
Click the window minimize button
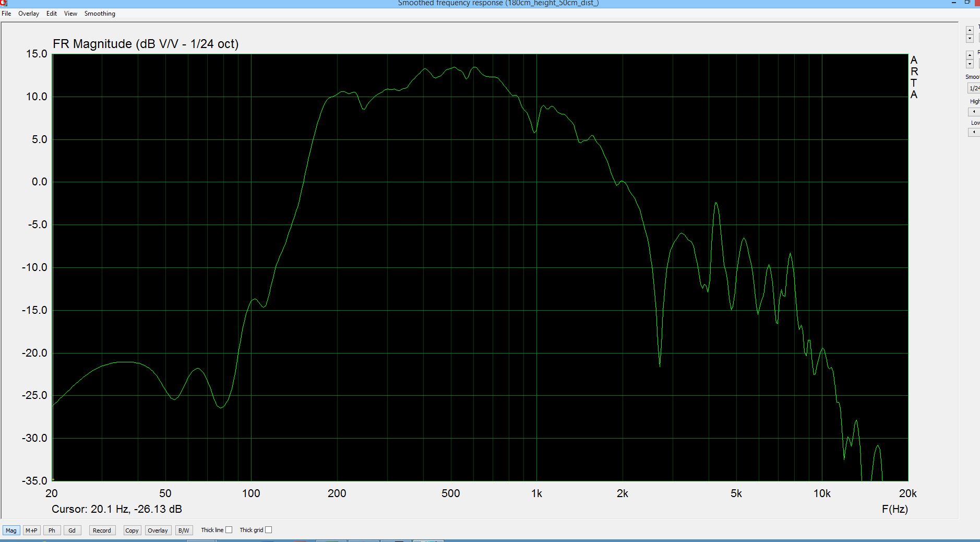pyautogui.click(x=953, y=2)
